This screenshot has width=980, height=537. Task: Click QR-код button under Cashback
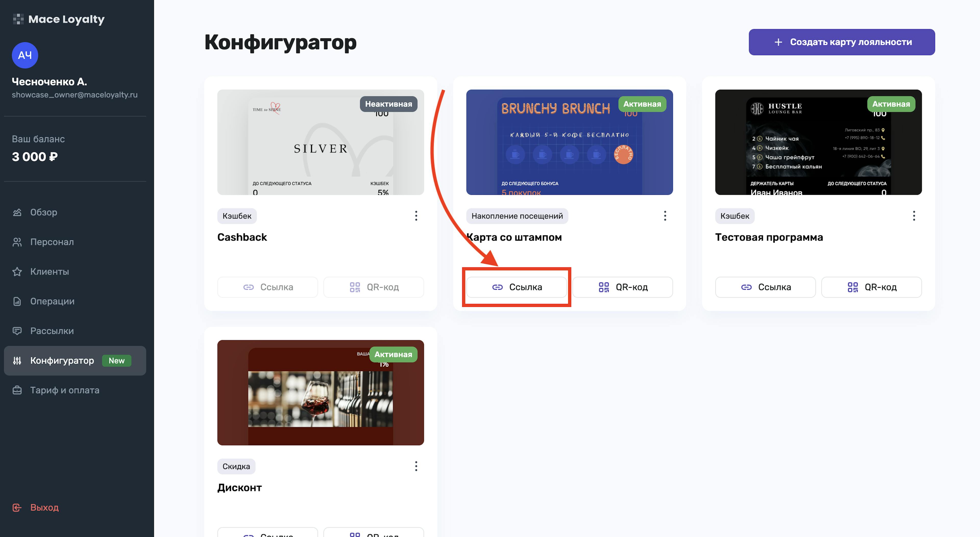click(x=374, y=287)
